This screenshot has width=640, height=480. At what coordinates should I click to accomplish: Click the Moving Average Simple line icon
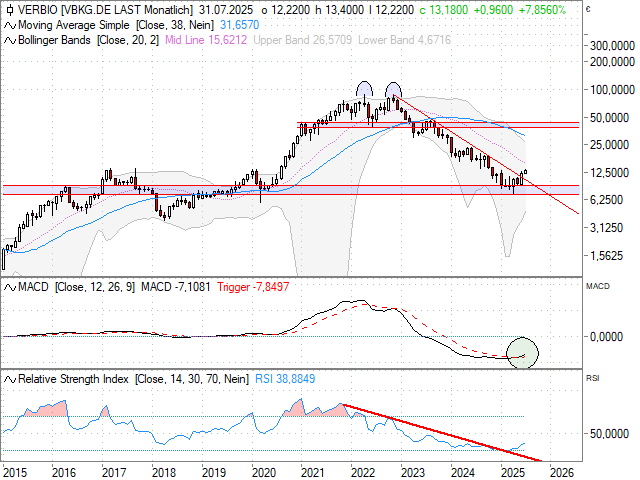click(10, 26)
